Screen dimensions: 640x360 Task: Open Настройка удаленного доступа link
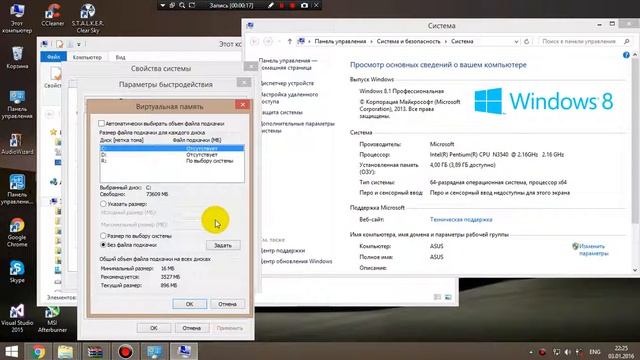click(x=289, y=98)
